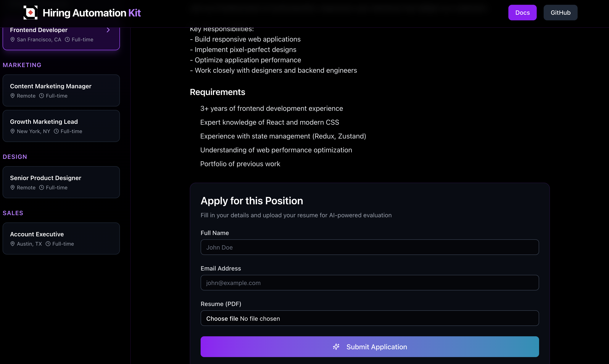Click the location pin icon on Frontend Developer card

13,39
